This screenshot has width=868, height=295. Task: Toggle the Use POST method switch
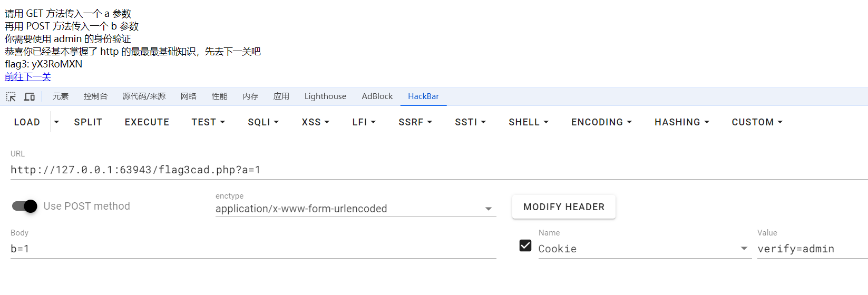coord(25,206)
